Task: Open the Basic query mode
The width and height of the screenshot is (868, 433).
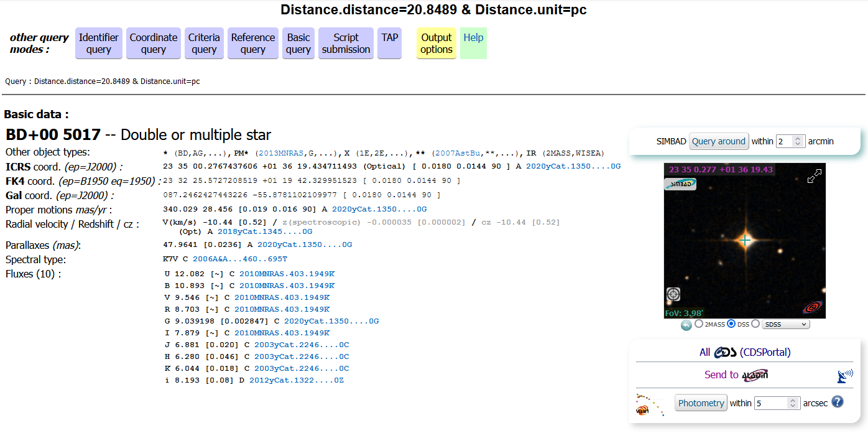Action: point(298,44)
